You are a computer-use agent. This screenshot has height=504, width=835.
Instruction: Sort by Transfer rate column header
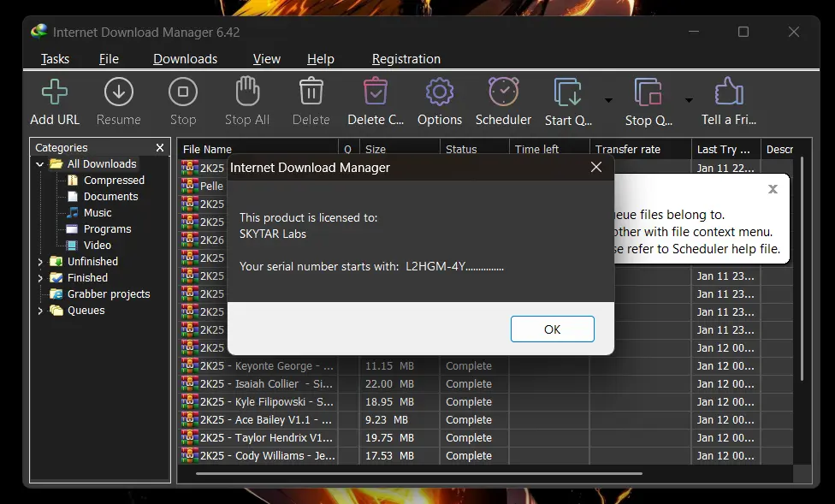(641, 149)
